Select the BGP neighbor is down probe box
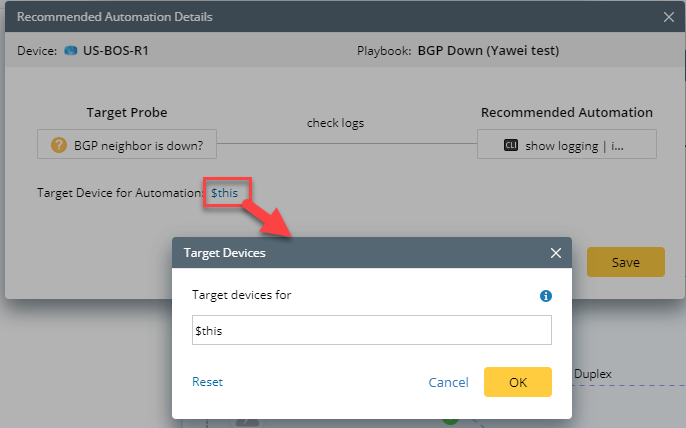Screen dimensions: 686x428 [x=127, y=144]
